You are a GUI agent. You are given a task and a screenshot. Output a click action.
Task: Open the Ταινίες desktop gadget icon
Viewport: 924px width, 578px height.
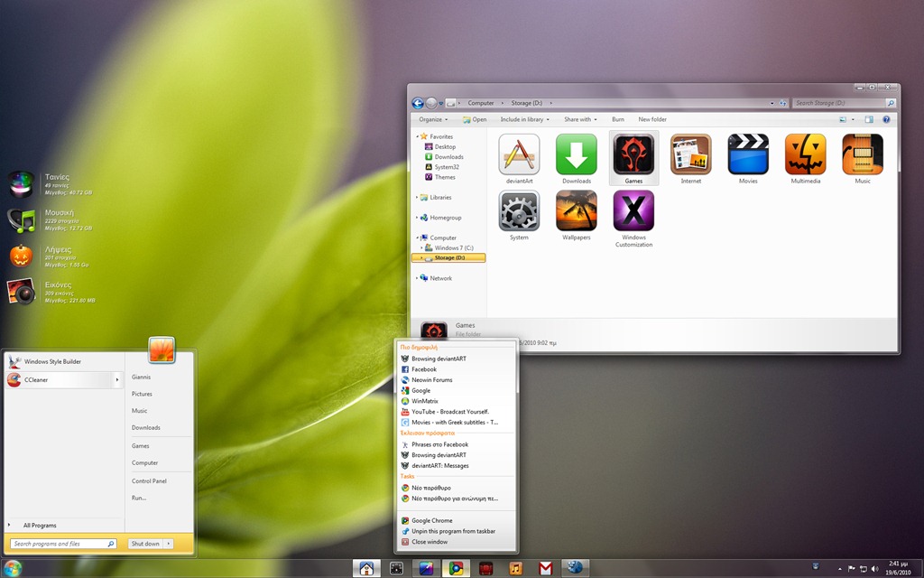point(22,184)
